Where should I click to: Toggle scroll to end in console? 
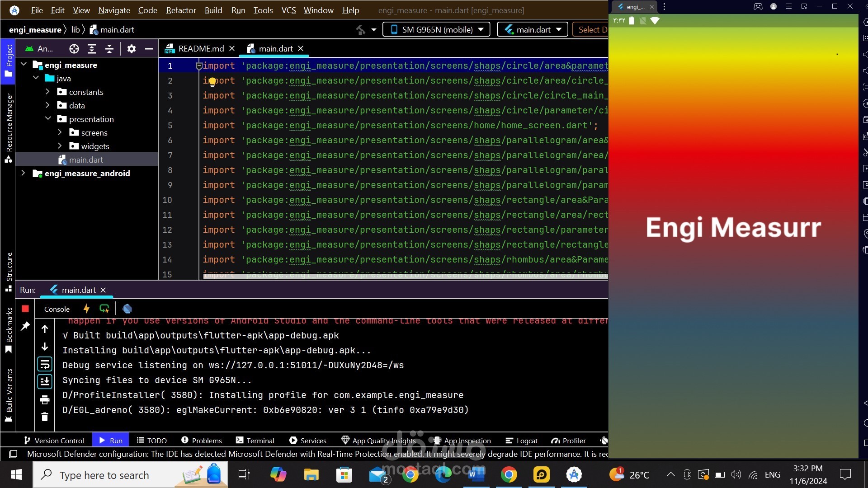[45, 382]
